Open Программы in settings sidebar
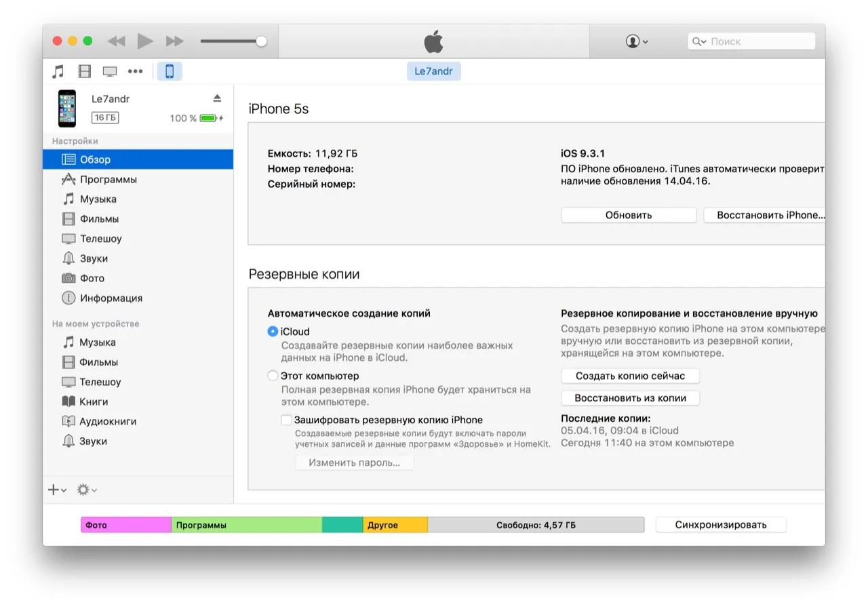 (x=138, y=180)
